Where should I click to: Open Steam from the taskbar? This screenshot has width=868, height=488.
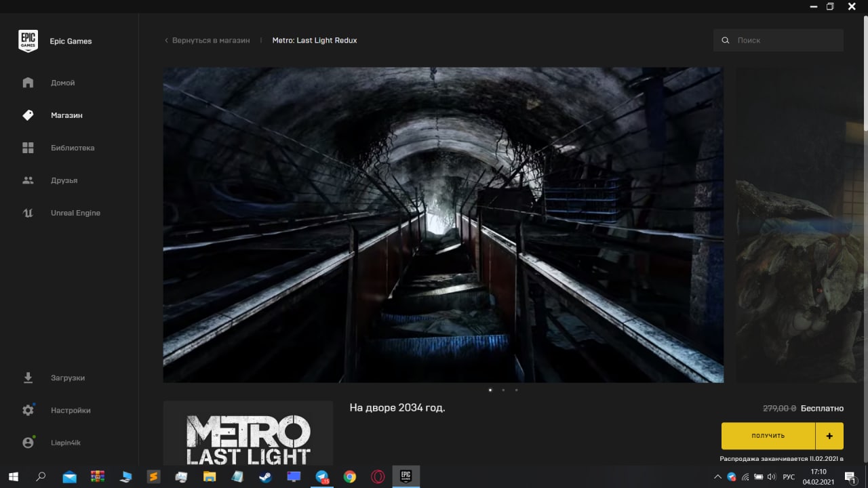point(265,476)
